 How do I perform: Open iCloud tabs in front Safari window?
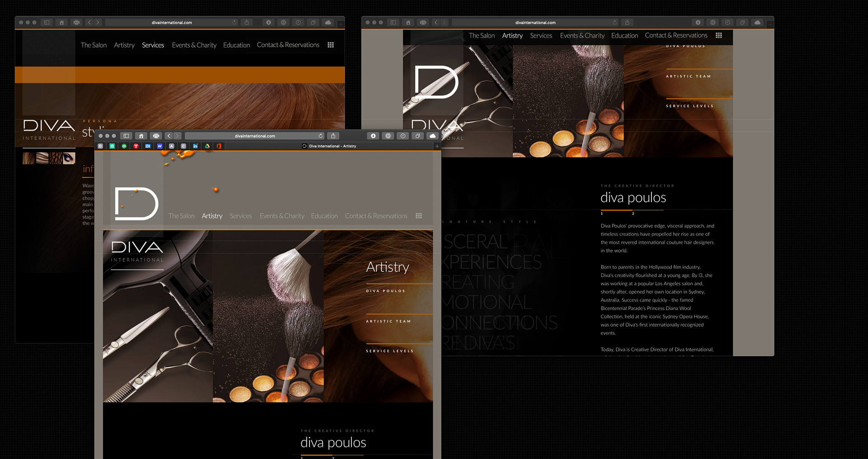pyautogui.click(x=433, y=136)
